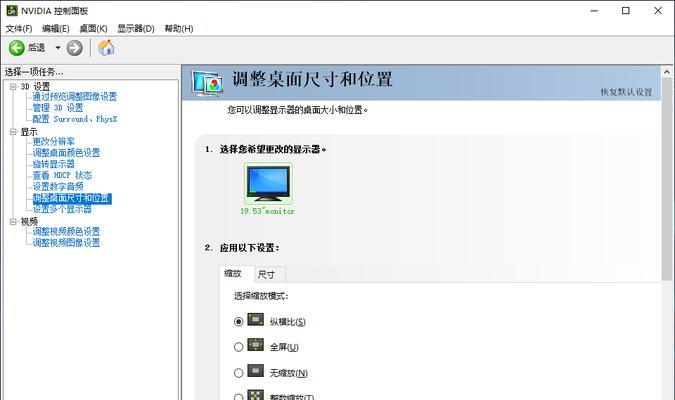Image resolution: width=675 pixels, height=400 pixels.
Task: Open 设置多个显示器 page
Action: [62, 209]
